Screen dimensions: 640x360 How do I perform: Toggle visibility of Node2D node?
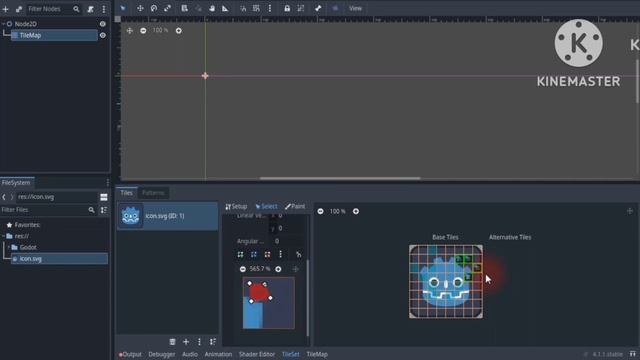point(102,24)
